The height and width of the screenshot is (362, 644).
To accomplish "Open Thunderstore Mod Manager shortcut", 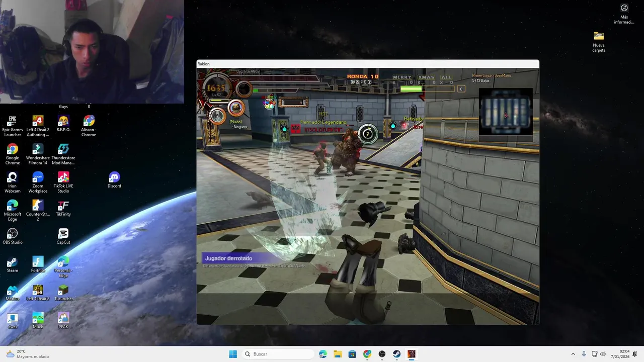I will coord(63,154).
